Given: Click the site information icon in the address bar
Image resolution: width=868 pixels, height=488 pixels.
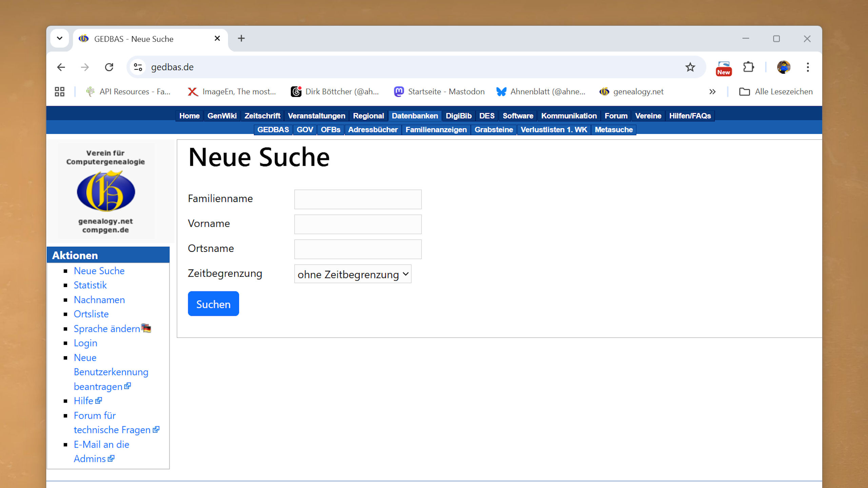Looking at the screenshot, I should point(138,67).
